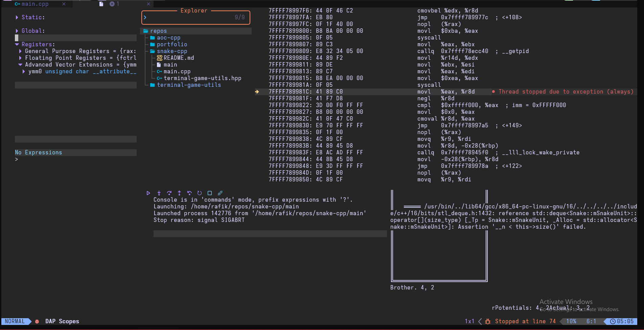Screen dimensions: 644x330
Task: Click the 'Launched process 142776' console line
Action: click(x=260, y=213)
